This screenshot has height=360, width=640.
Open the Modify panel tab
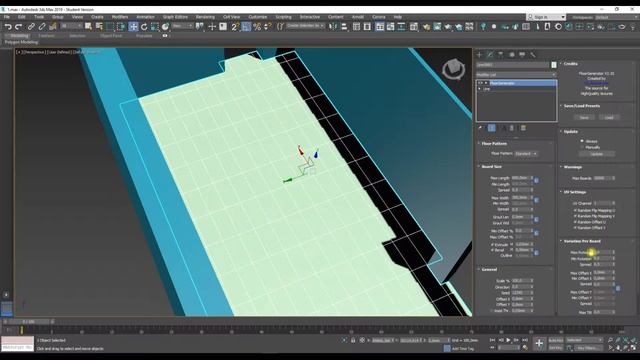tap(490, 54)
